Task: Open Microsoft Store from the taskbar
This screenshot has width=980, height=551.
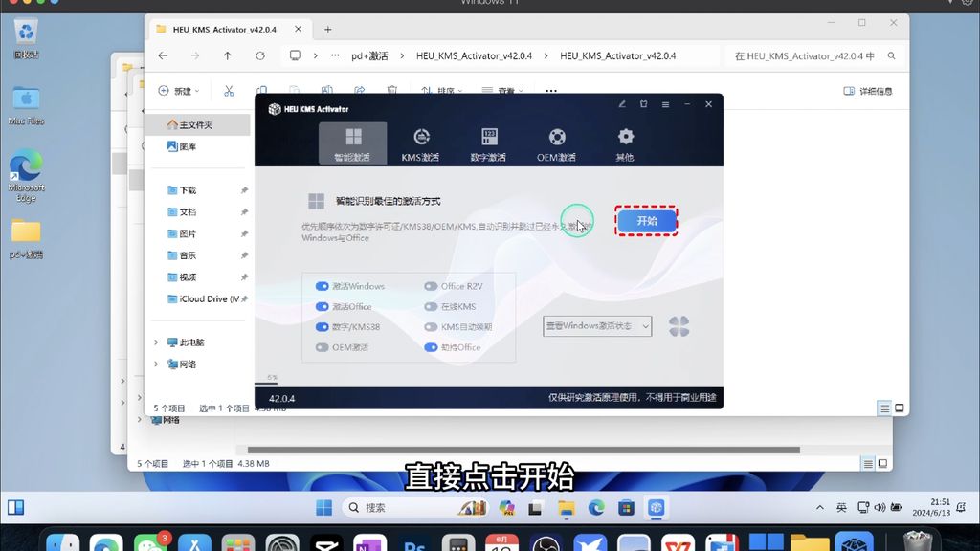Action: pyautogui.click(x=626, y=508)
